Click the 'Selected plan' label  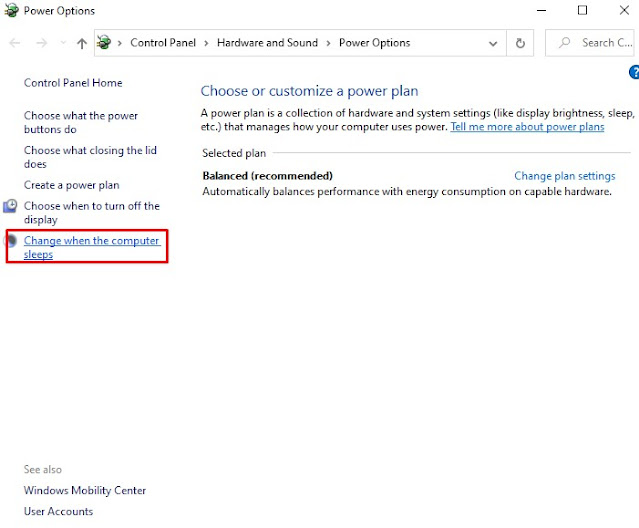[234, 153]
